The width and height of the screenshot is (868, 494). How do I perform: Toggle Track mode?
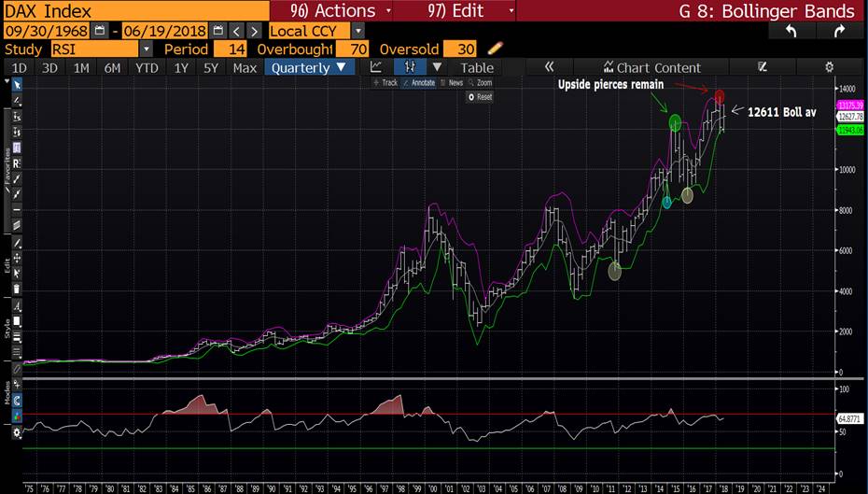pos(385,82)
